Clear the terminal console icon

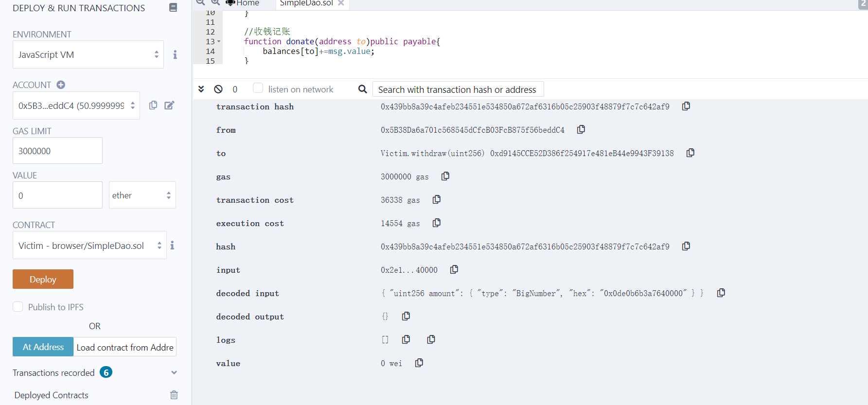click(x=218, y=89)
